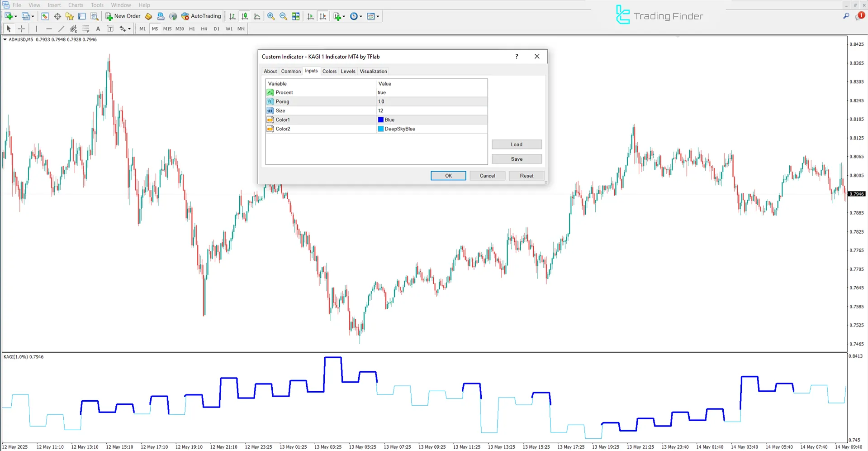
Task: Switch to the Colors tab
Action: [329, 71]
